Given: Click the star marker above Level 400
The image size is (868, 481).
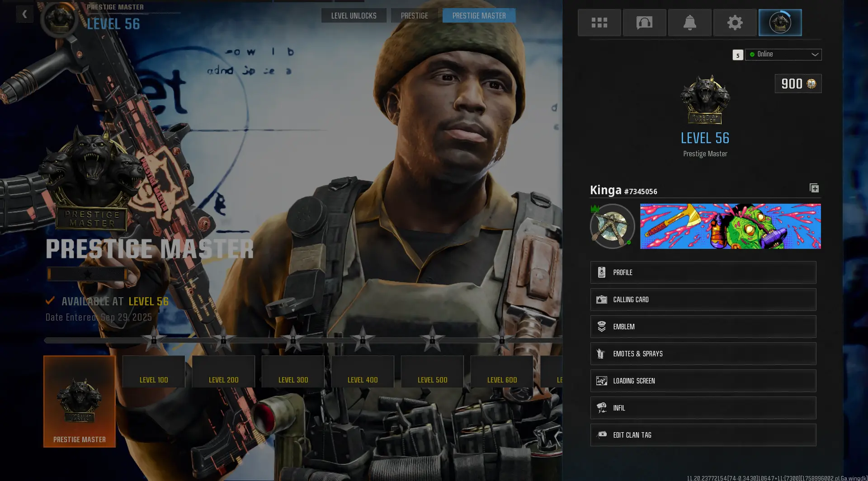Looking at the screenshot, I should (363, 339).
